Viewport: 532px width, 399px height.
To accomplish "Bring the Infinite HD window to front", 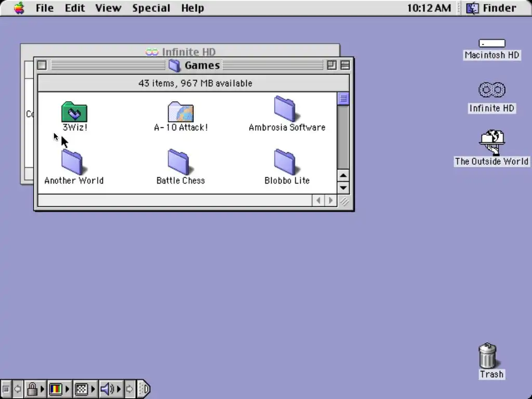I will point(180,51).
